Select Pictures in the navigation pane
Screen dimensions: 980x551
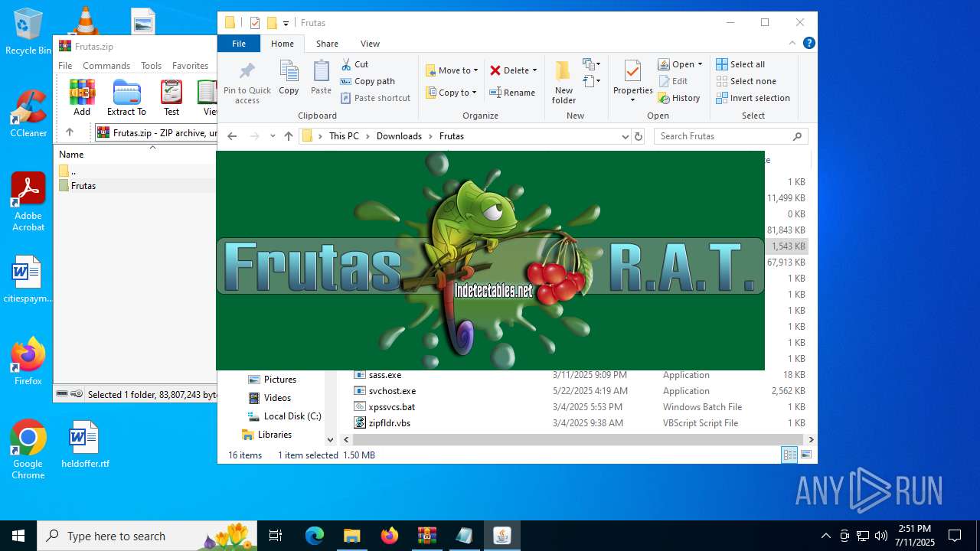tap(280, 380)
